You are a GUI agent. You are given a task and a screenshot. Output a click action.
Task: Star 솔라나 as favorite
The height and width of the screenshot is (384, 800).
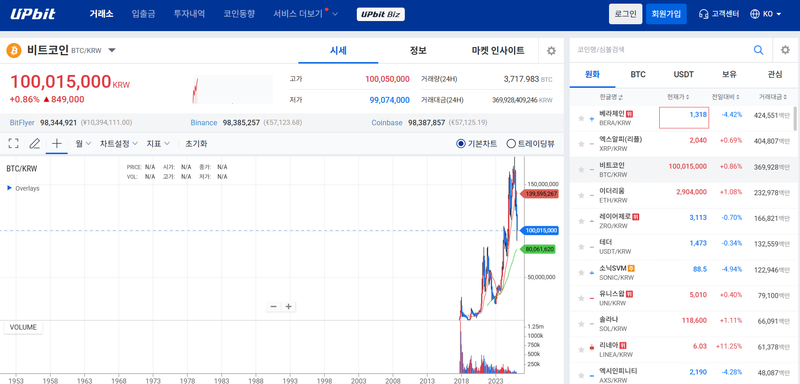pyautogui.click(x=581, y=324)
